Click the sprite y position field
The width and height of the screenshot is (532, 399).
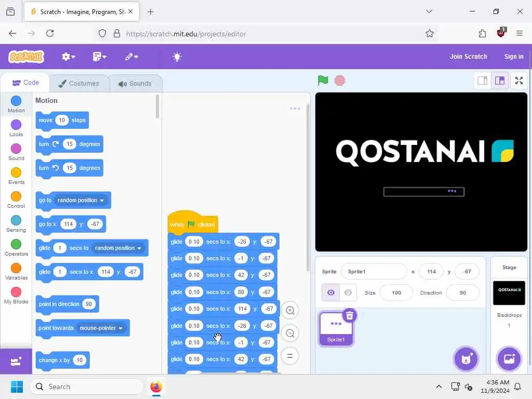click(467, 271)
